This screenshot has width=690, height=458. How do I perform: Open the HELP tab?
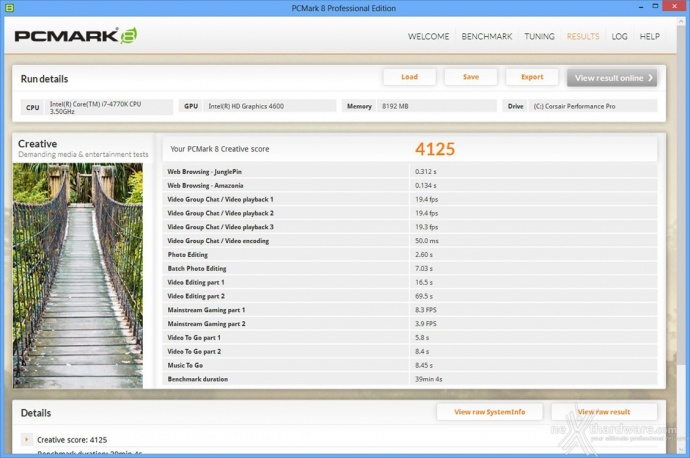(649, 37)
